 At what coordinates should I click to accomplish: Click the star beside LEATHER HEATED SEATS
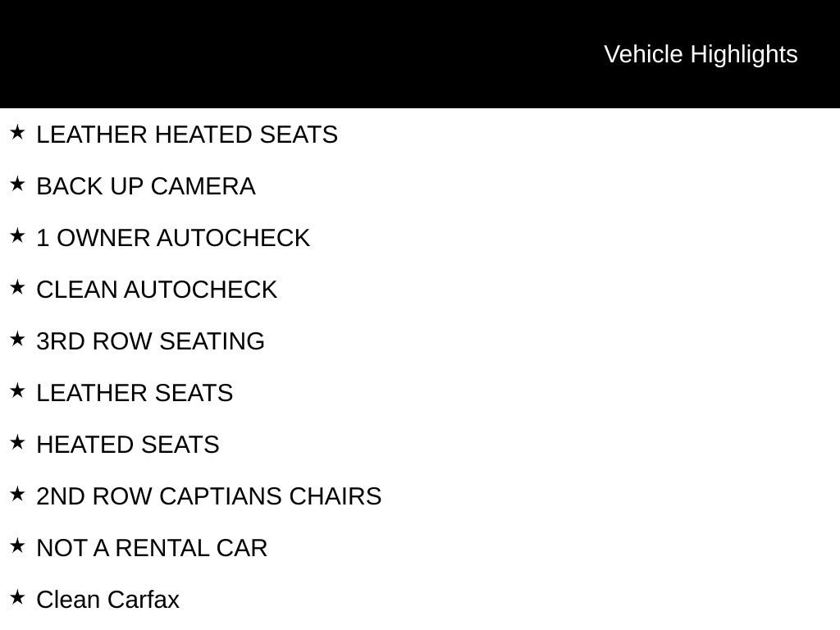coord(18,132)
